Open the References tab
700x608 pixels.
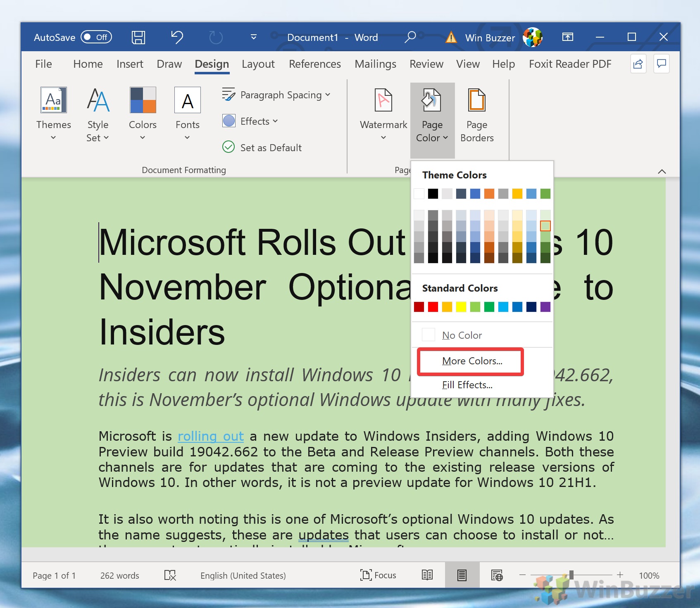(x=314, y=64)
